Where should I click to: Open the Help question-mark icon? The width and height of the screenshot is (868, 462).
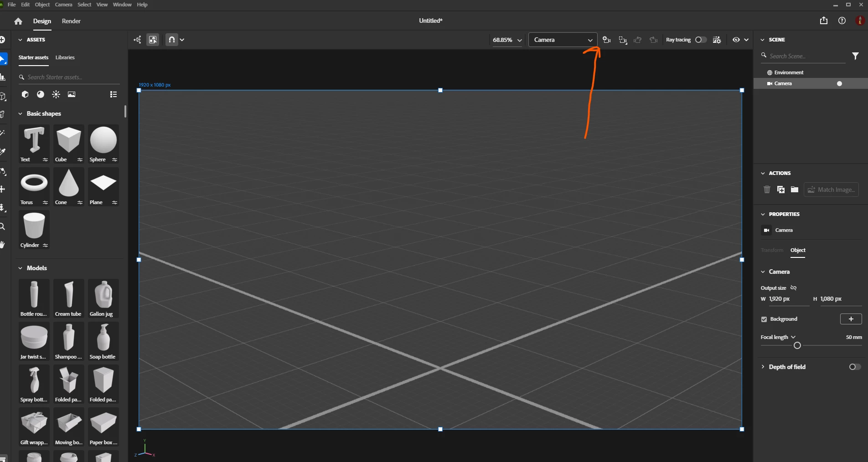[x=842, y=21]
